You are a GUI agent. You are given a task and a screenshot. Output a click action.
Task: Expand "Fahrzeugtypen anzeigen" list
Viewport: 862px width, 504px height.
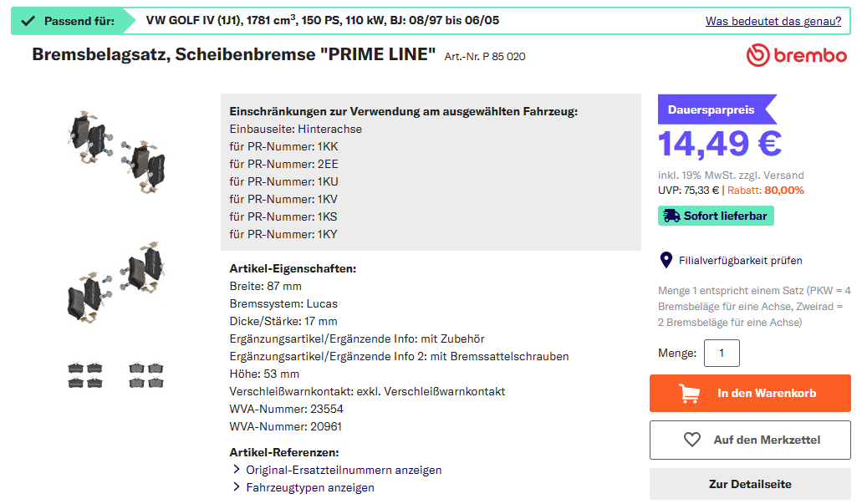pos(309,487)
